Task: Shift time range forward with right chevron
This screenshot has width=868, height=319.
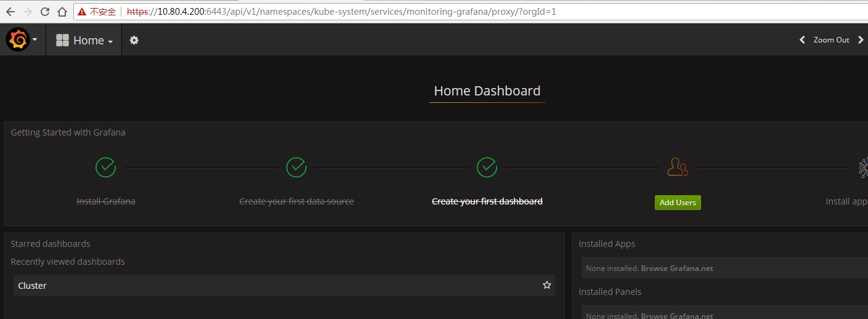Action: point(861,40)
